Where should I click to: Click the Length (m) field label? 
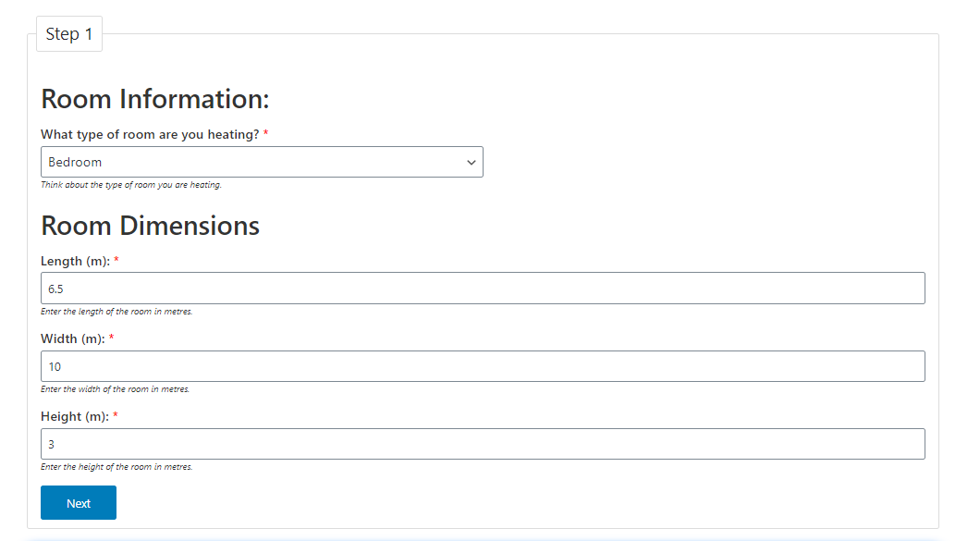(x=75, y=262)
